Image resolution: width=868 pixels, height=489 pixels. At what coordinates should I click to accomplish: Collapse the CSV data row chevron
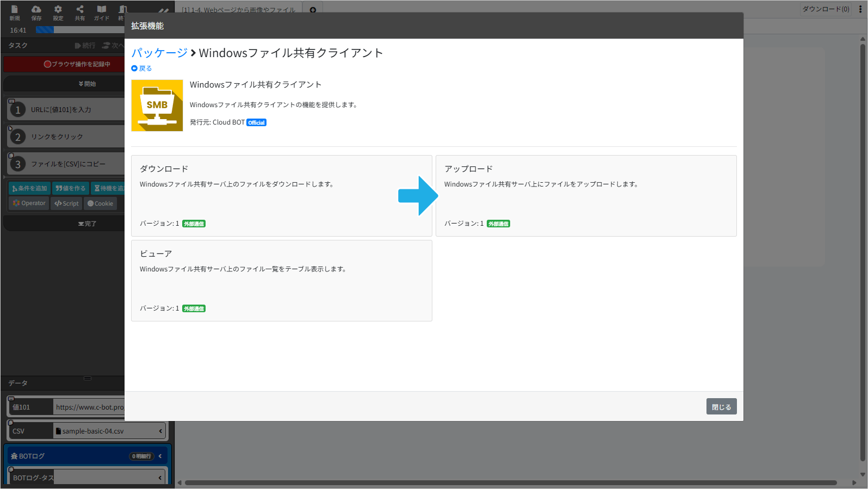[x=160, y=431]
